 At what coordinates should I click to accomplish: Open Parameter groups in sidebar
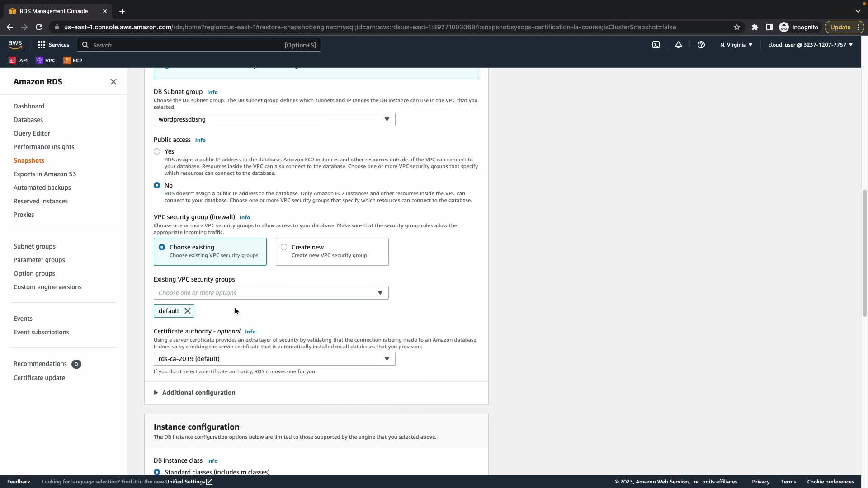click(39, 260)
